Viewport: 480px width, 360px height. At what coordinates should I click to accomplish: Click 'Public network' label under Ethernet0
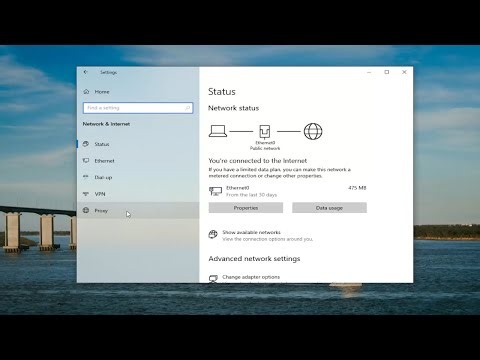[265, 148]
